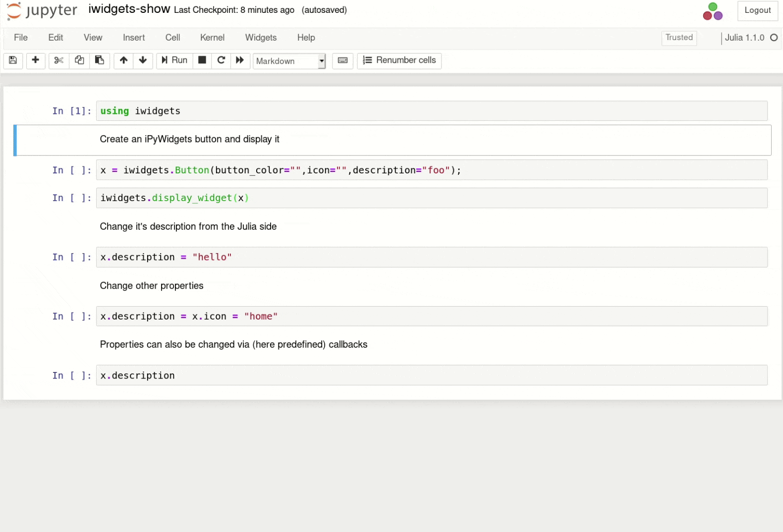The height and width of the screenshot is (532, 783).
Task: Save and checkpoint the notebook
Action: coord(13,60)
